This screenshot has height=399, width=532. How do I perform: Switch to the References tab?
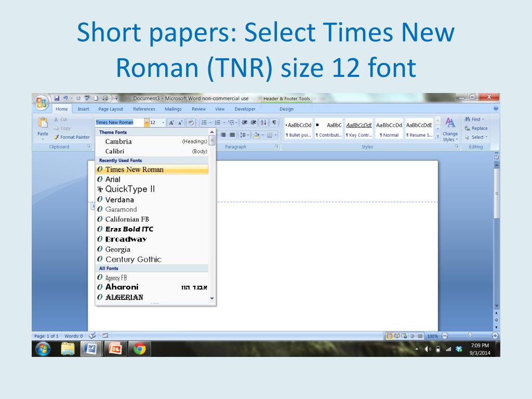pyautogui.click(x=144, y=109)
